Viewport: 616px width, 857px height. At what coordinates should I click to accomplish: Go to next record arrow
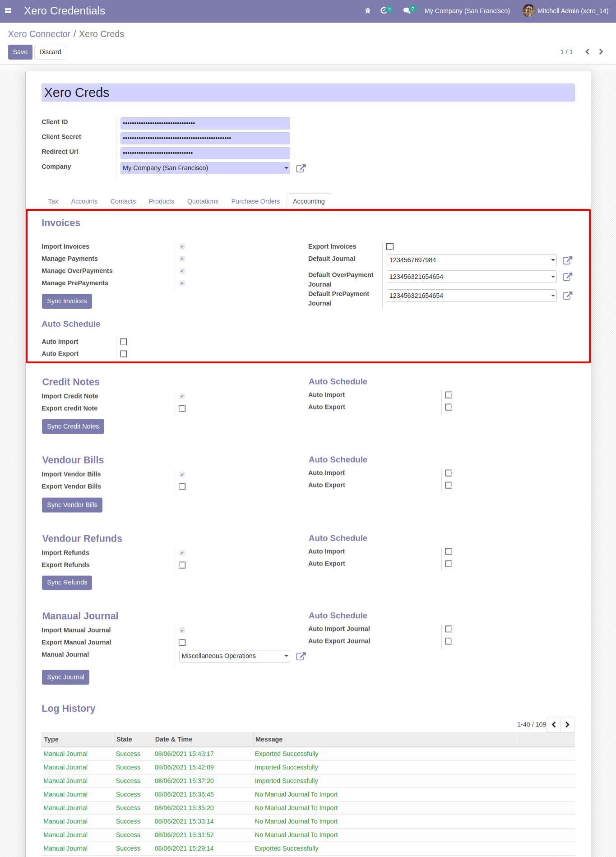coord(601,52)
